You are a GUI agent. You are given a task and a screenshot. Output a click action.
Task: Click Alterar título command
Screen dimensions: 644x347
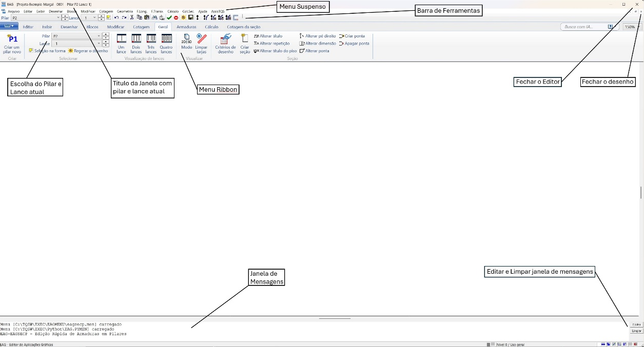point(268,36)
